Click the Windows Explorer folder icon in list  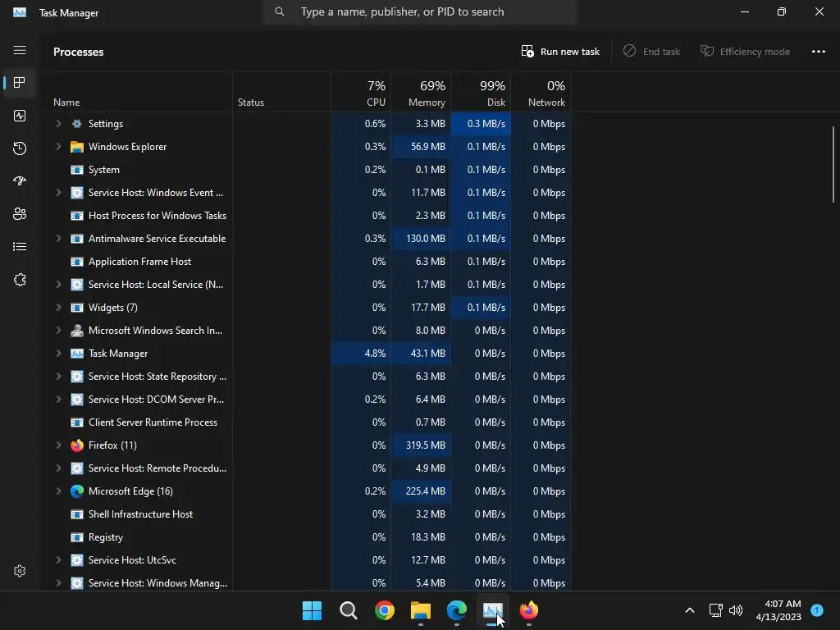tap(77, 147)
